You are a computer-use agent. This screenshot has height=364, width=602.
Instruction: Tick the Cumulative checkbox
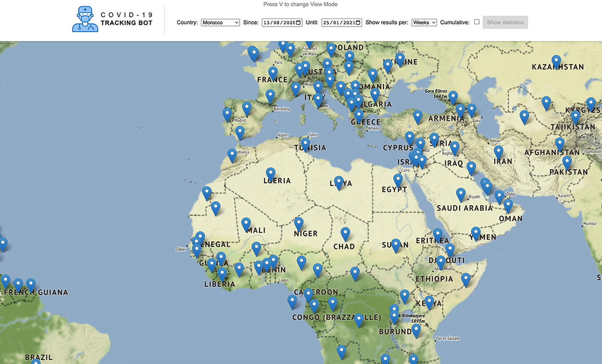point(477,22)
